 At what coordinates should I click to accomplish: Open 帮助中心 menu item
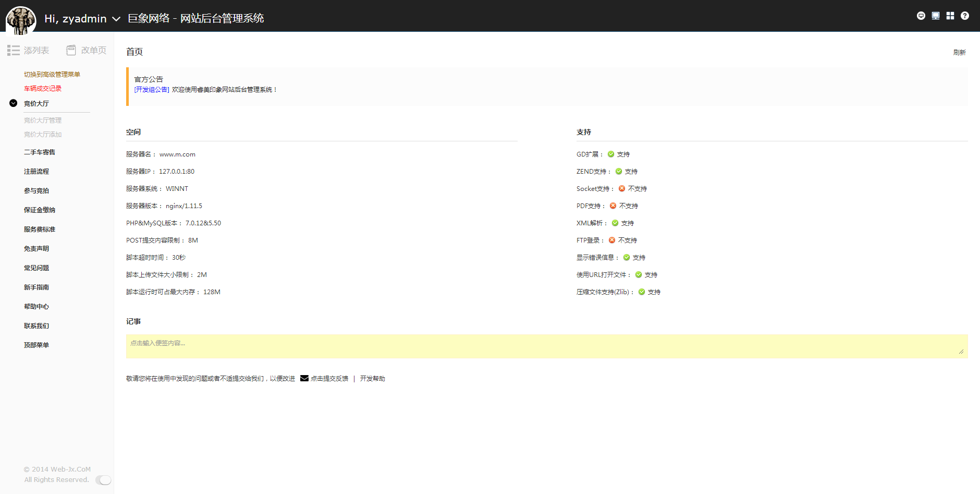pos(36,307)
